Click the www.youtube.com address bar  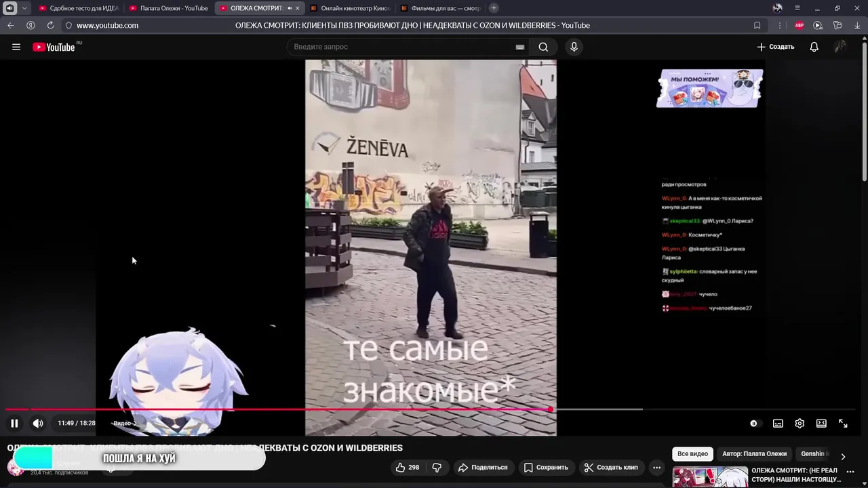[107, 25]
